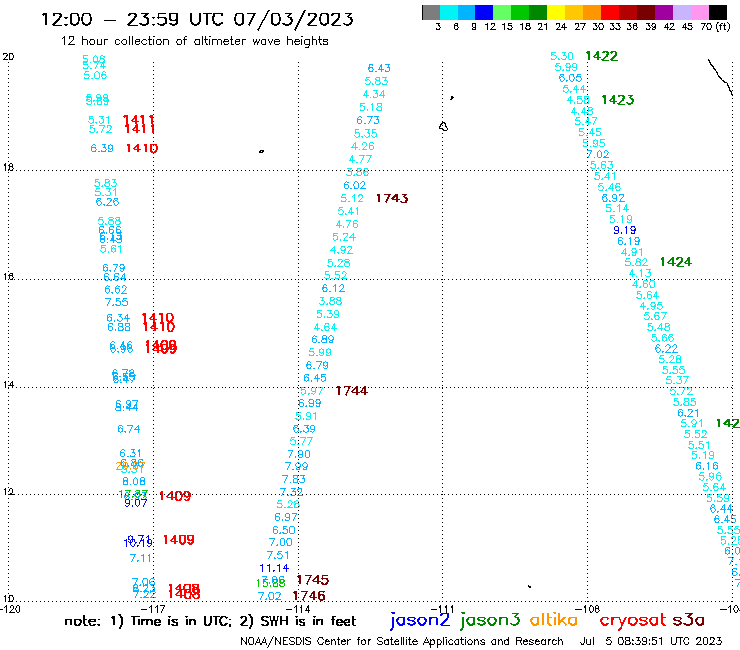The height and width of the screenshot is (650, 740).
Task: Click the s3a satellite legend label
Action: click(x=688, y=620)
